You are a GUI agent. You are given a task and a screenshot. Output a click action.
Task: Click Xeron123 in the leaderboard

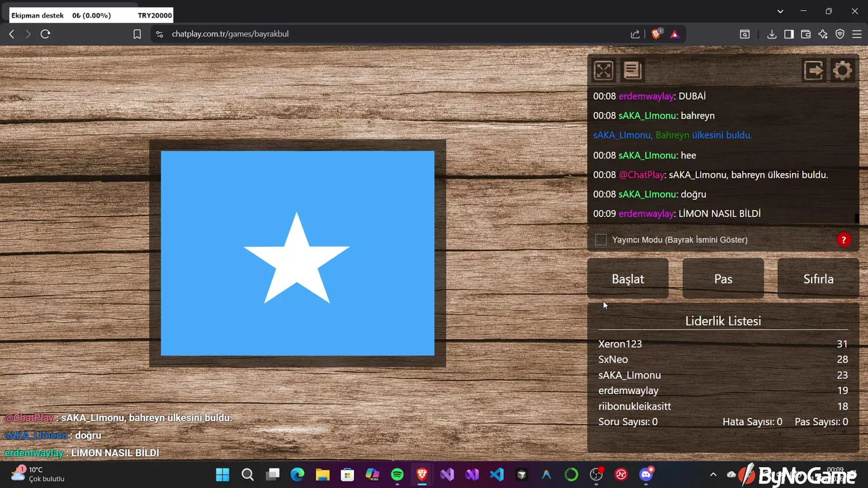point(620,344)
